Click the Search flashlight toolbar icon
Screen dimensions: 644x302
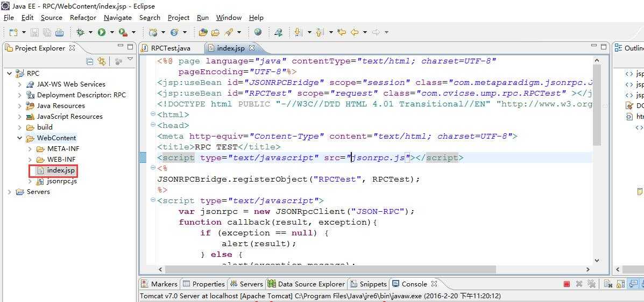click(x=229, y=32)
